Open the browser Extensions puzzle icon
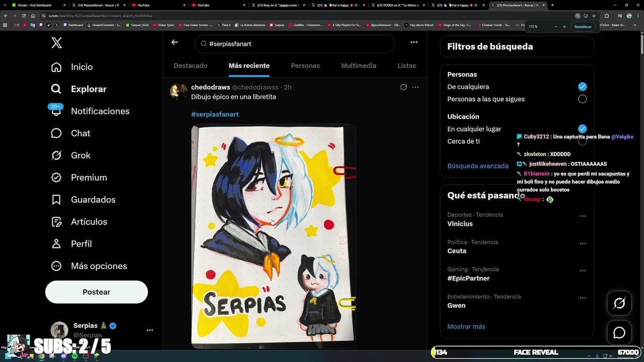 [x=606, y=16]
